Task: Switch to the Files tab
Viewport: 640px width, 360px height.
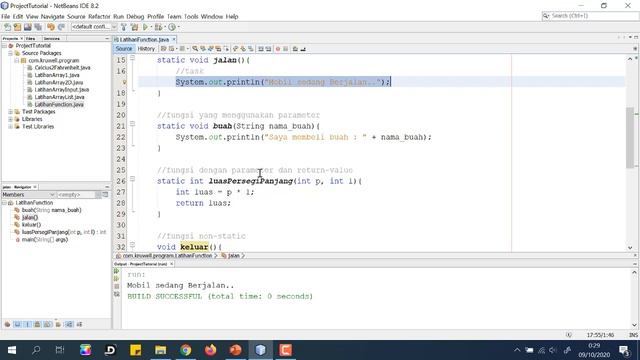Action: tap(31, 38)
